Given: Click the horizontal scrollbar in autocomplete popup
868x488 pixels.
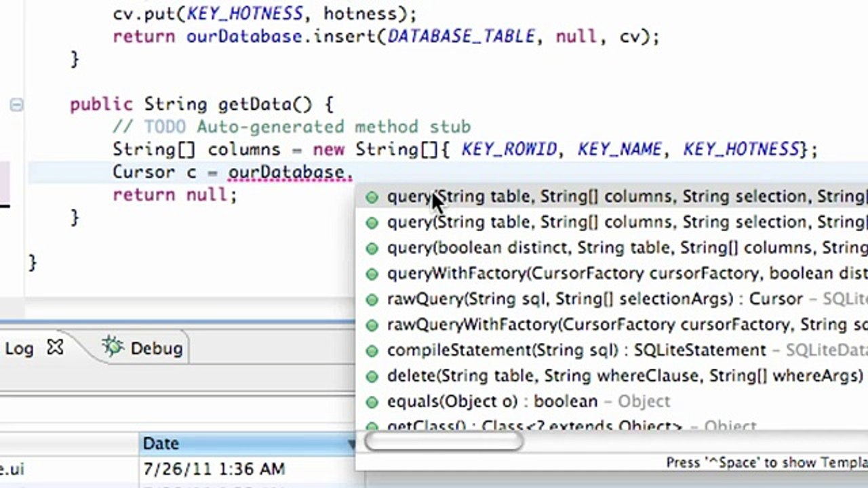Looking at the screenshot, I should [443, 442].
